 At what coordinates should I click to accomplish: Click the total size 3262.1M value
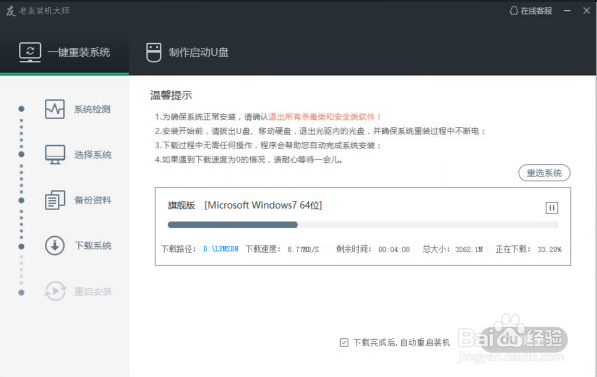coord(469,249)
